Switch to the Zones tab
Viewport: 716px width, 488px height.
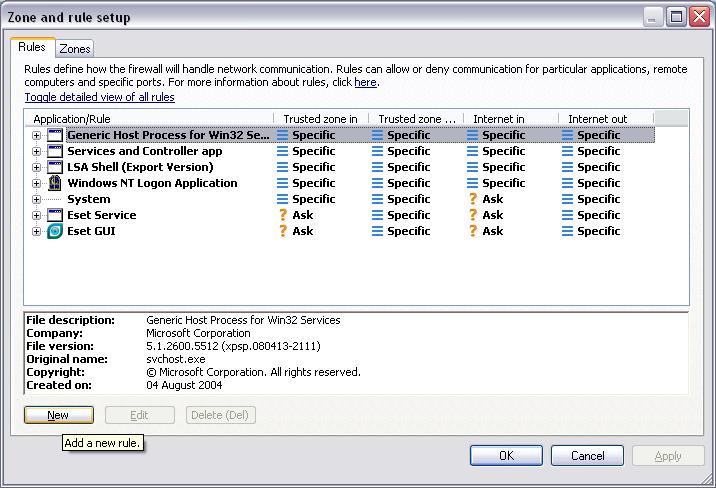pos(75,49)
